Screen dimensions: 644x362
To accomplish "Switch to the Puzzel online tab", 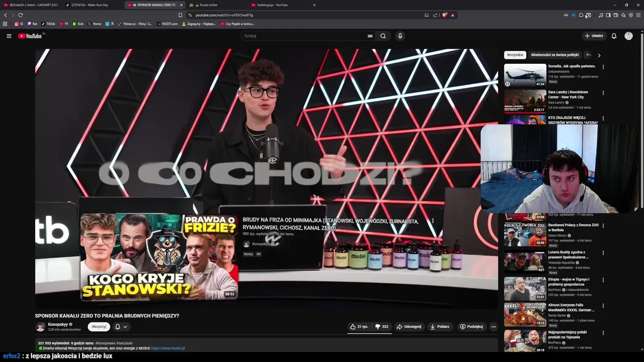I will click(216, 5).
